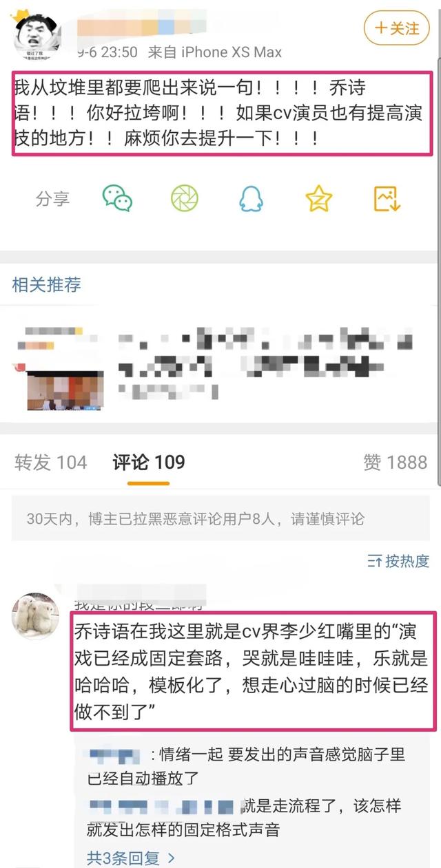Select the 评论 109 tab
Screen dimensions: 441x868
coord(149,462)
